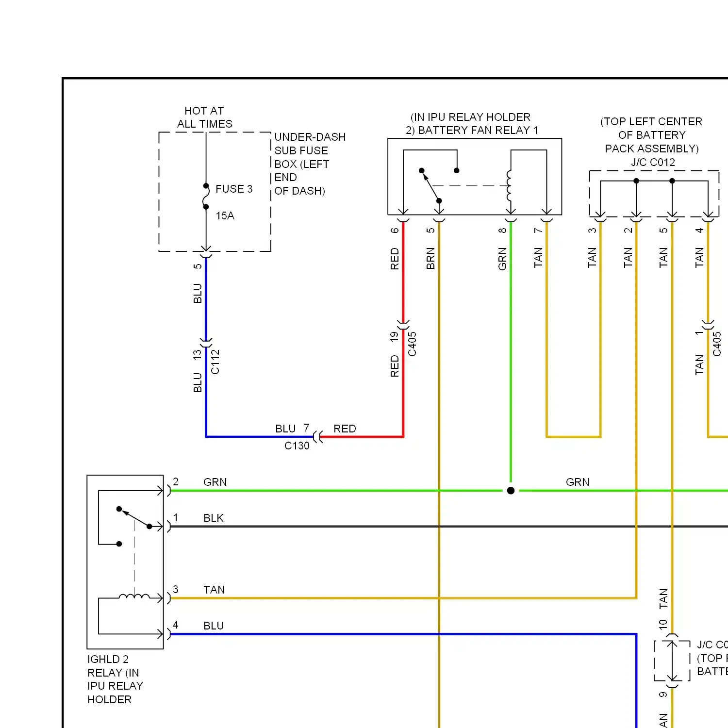The width and height of the screenshot is (728, 728).
Task: Select the "J/C C012" junction connector label
Action: 653,162
